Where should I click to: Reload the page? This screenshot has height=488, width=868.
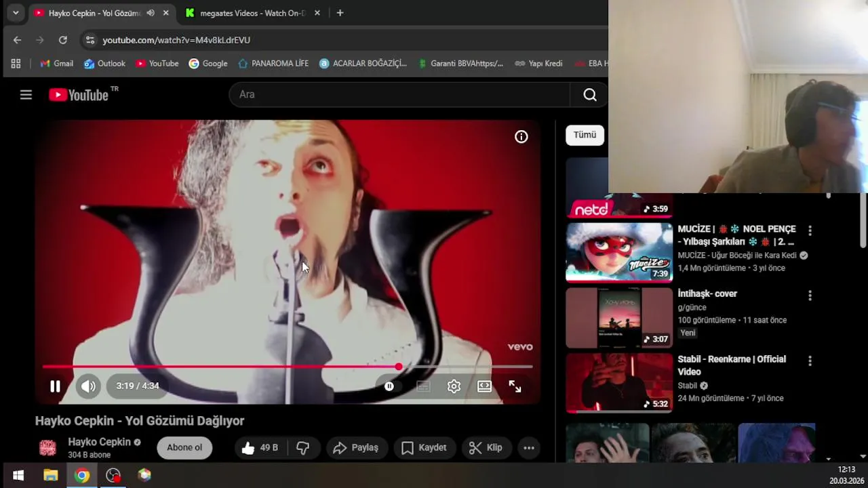[x=63, y=40]
